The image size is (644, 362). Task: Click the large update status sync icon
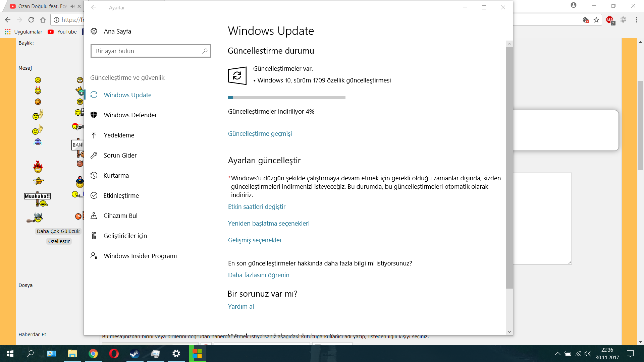click(237, 76)
